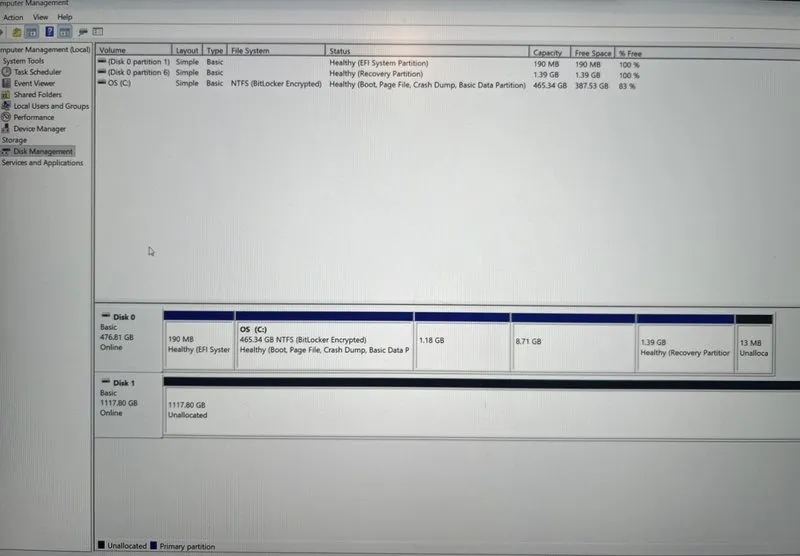Select Disk Management in the tree
This screenshot has height=556, width=800.
point(43,151)
